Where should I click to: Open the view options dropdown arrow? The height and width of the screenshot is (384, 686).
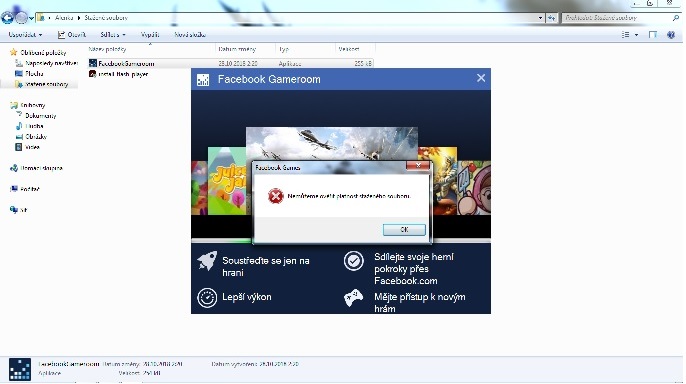[x=636, y=35]
